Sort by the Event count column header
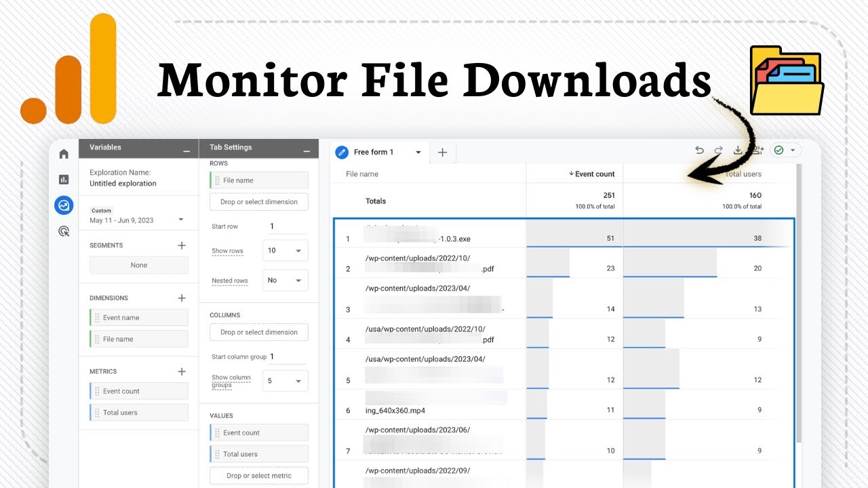The height and width of the screenshot is (488, 868). click(592, 174)
